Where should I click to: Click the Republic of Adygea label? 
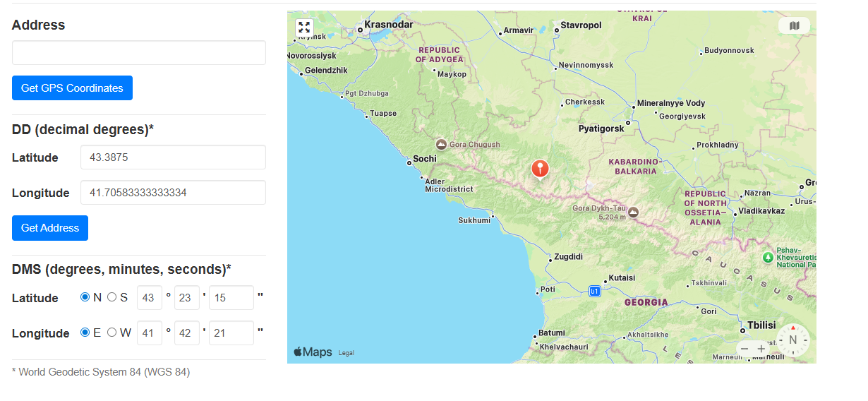click(x=439, y=55)
